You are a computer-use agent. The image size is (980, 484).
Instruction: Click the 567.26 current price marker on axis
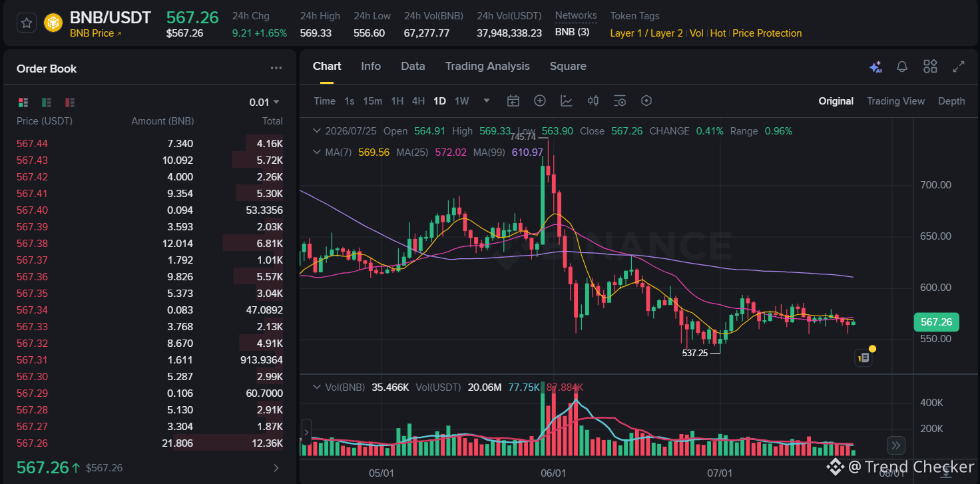point(936,322)
